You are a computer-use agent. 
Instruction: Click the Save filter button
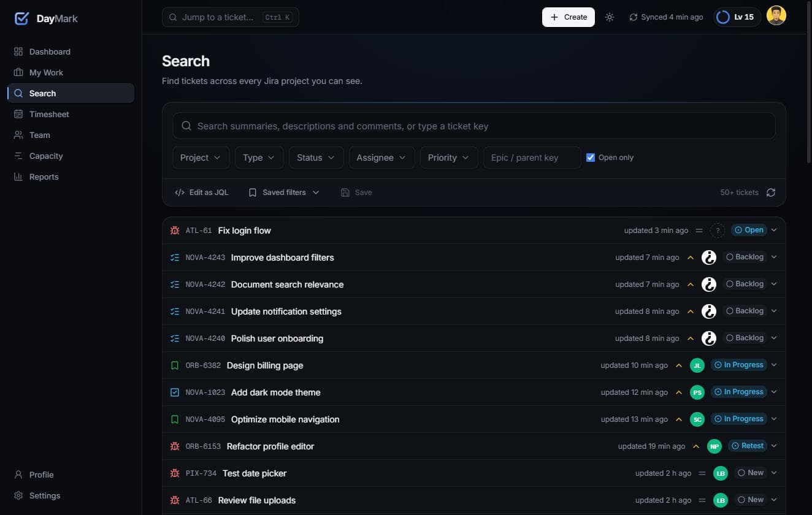(x=356, y=193)
